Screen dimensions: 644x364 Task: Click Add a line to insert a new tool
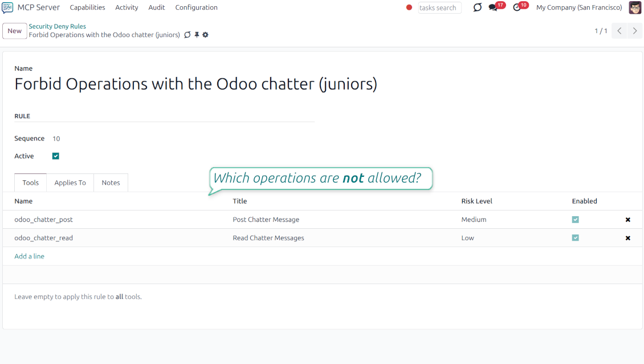pos(29,256)
